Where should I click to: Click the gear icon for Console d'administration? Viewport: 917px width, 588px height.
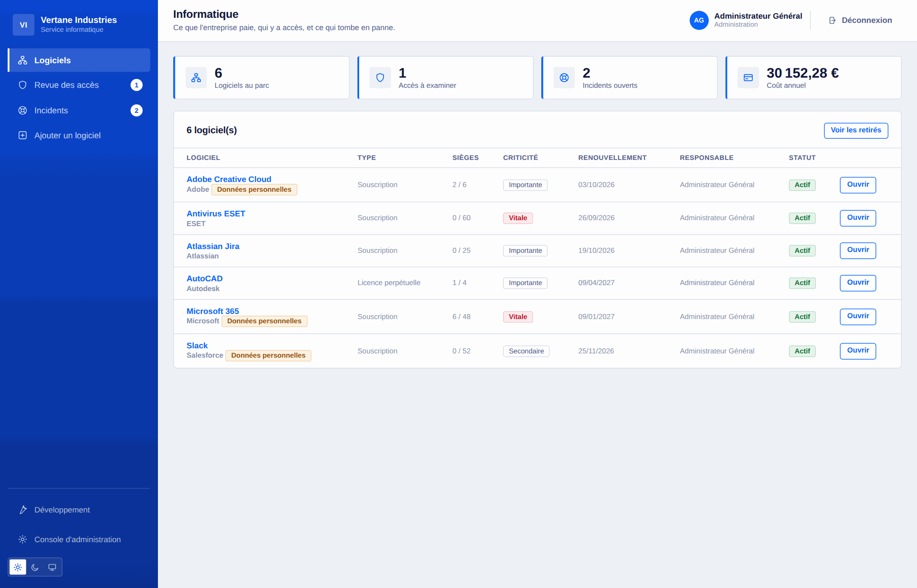(x=23, y=539)
